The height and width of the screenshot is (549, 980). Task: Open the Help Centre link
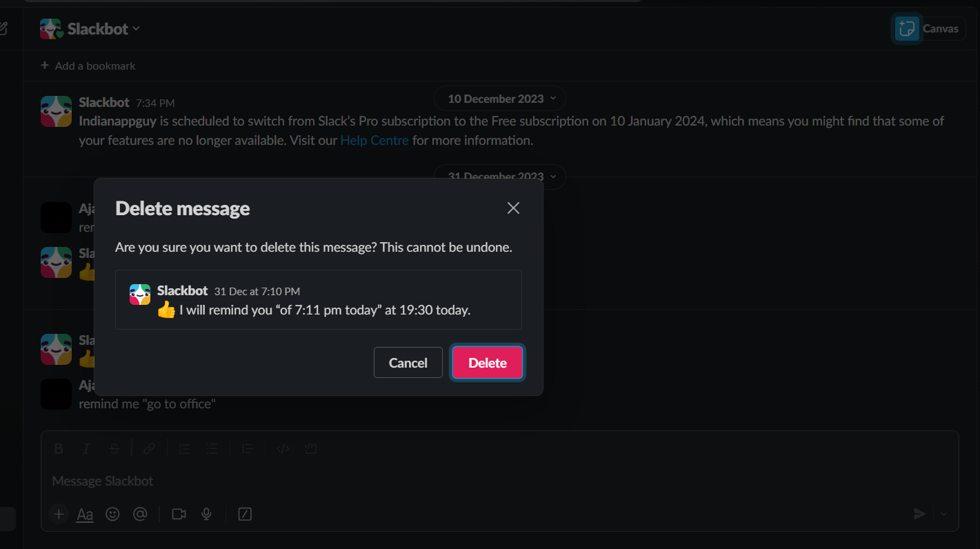374,140
